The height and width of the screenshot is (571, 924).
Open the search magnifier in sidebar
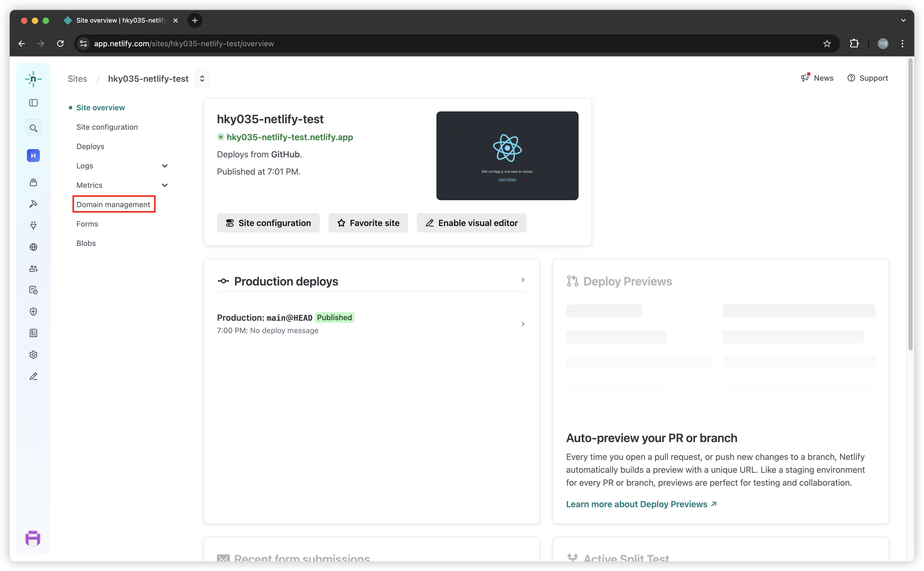(x=33, y=128)
